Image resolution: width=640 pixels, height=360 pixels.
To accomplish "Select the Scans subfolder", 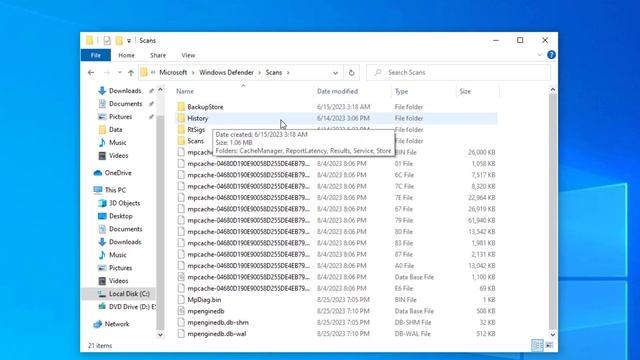I will [x=196, y=141].
